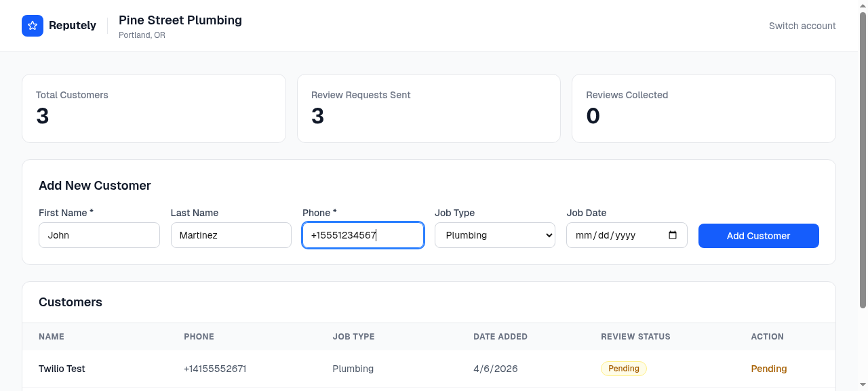This screenshot has width=868, height=391.
Task: Click the Plumbing job type cell for Twilio Test
Action: [x=353, y=369]
